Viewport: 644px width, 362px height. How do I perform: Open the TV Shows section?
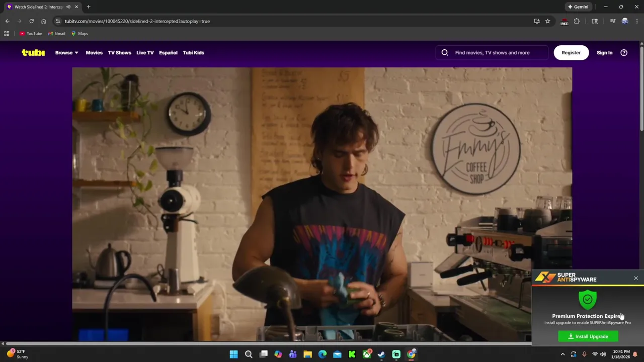pos(119,52)
